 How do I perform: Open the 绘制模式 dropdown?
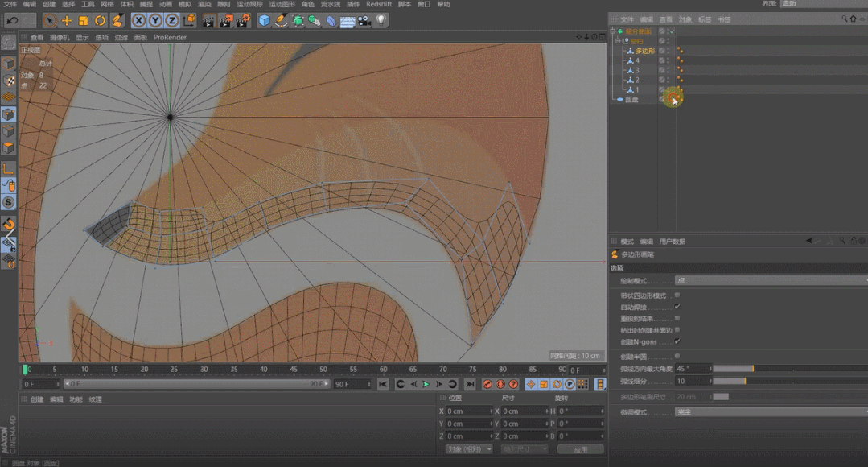pos(770,281)
